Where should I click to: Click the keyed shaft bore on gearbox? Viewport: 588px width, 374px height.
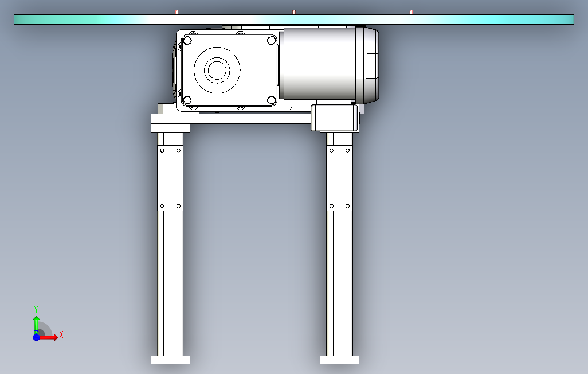click(217, 70)
